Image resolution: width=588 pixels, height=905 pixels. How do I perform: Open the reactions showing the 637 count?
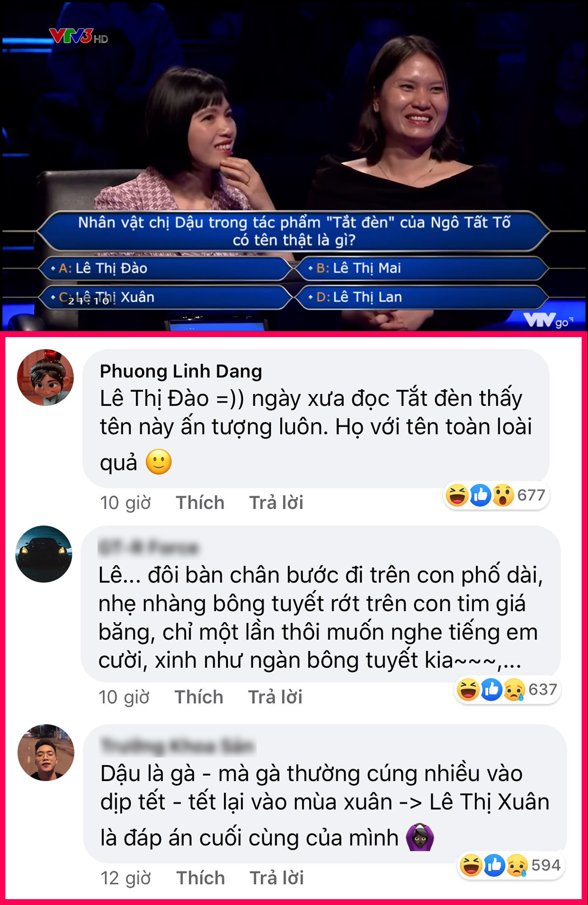(x=508, y=689)
